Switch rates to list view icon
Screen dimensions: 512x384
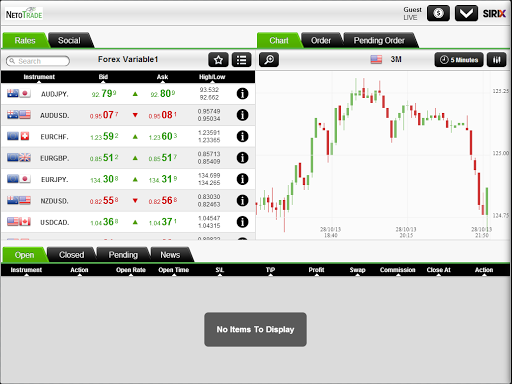pos(241,60)
